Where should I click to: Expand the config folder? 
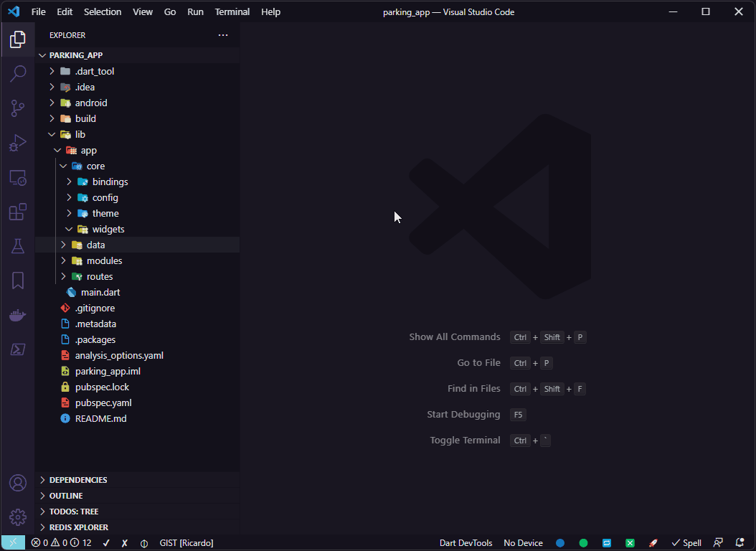(x=70, y=197)
